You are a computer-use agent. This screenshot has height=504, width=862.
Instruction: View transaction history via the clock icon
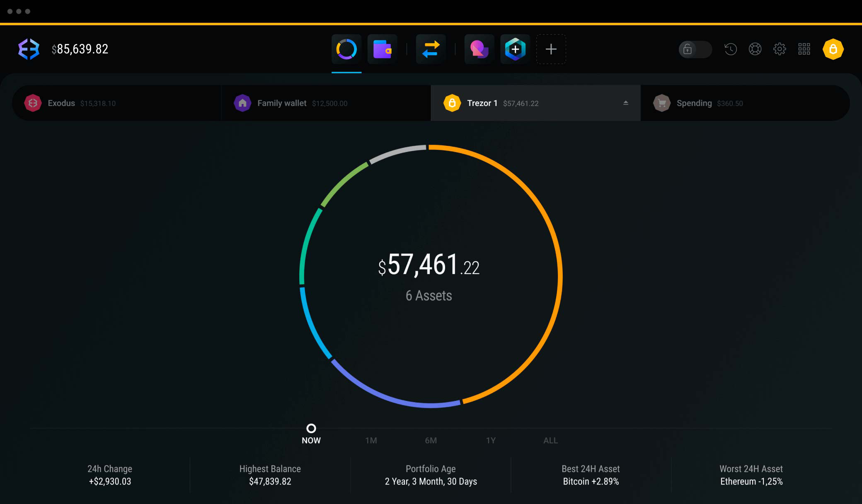730,49
